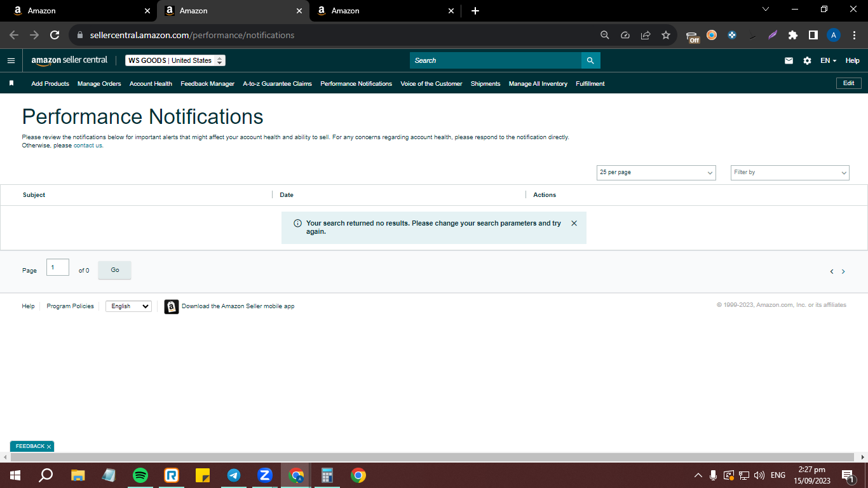Click the Seller Central search field
The width and height of the screenshot is (868, 488).
click(x=496, y=60)
